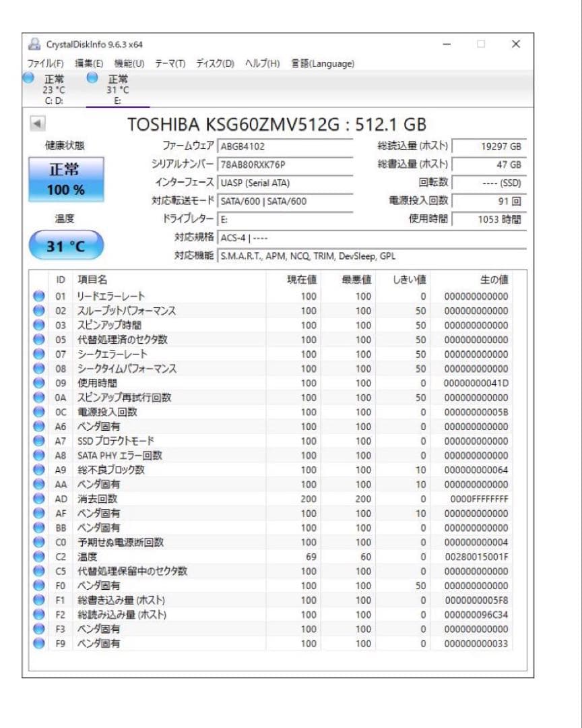Viewport: 582px width, 728px height.
Task: Open the ヘルプ(H) menu
Action: pos(262,63)
